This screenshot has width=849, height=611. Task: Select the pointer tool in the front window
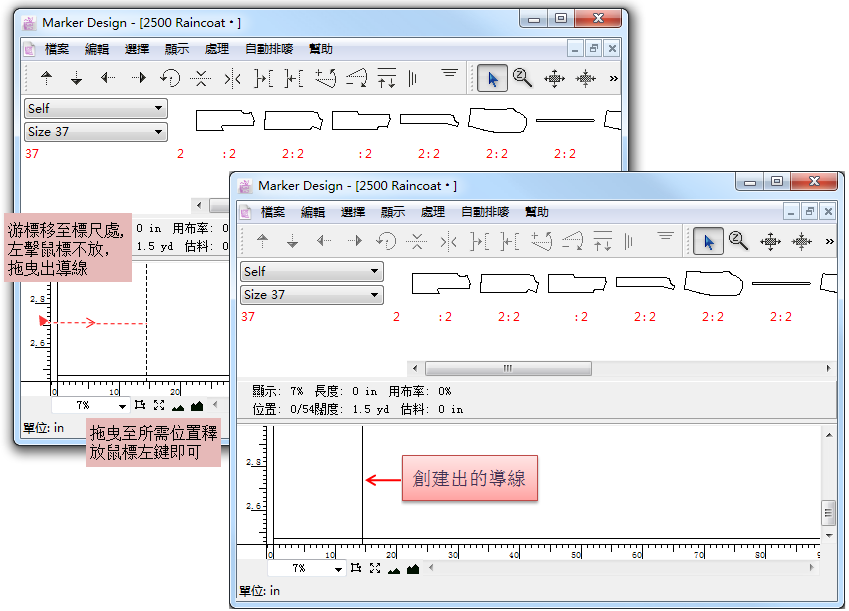[x=708, y=241]
